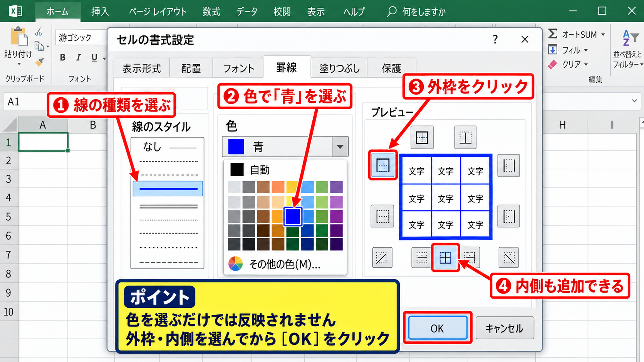Screen dimensions: 644x362
Task: Expand the formula bar chevron
Action: 634,101
